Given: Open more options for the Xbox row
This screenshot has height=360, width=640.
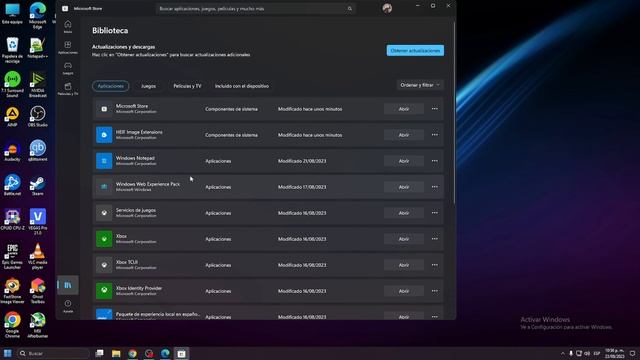Looking at the screenshot, I should [435, 239].
